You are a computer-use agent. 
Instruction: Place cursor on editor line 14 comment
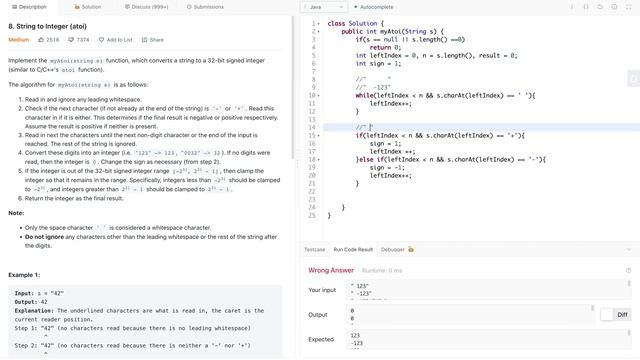pyautogui.click(x=364, y=127)
